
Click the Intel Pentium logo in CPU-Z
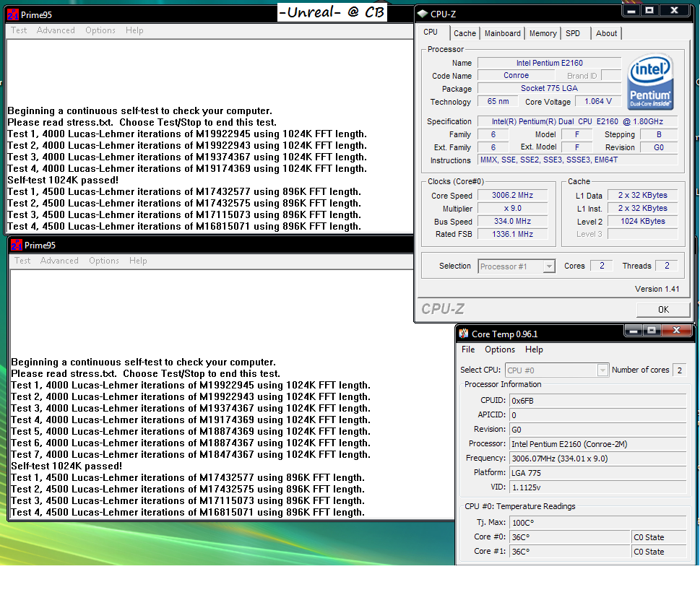(650, 82)
